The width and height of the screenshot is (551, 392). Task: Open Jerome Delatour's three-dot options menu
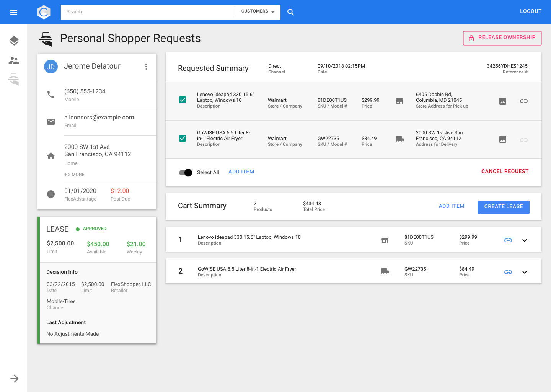146,67
